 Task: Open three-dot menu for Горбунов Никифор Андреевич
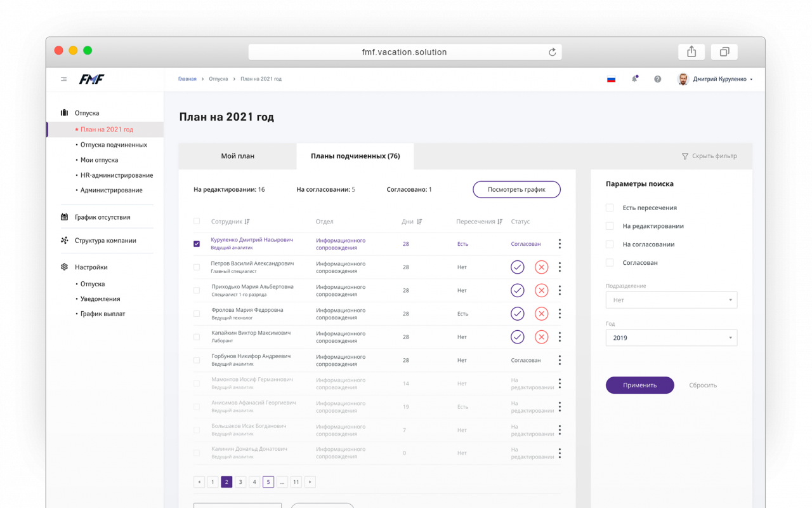click(560, 360)
